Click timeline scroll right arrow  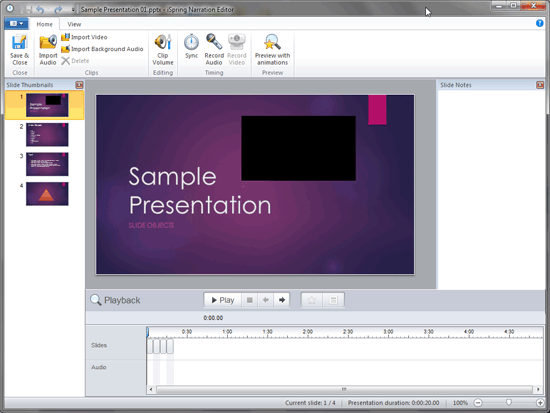coord(538,389)
